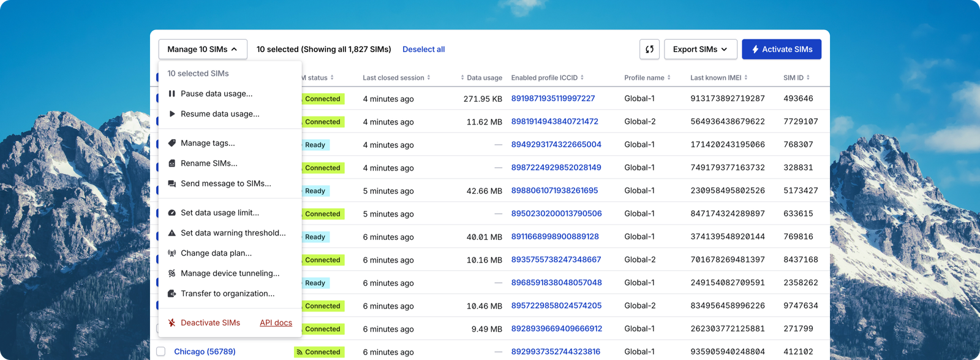
Task: Open ICCID 8981914943840721472 link
Action: 555,121
